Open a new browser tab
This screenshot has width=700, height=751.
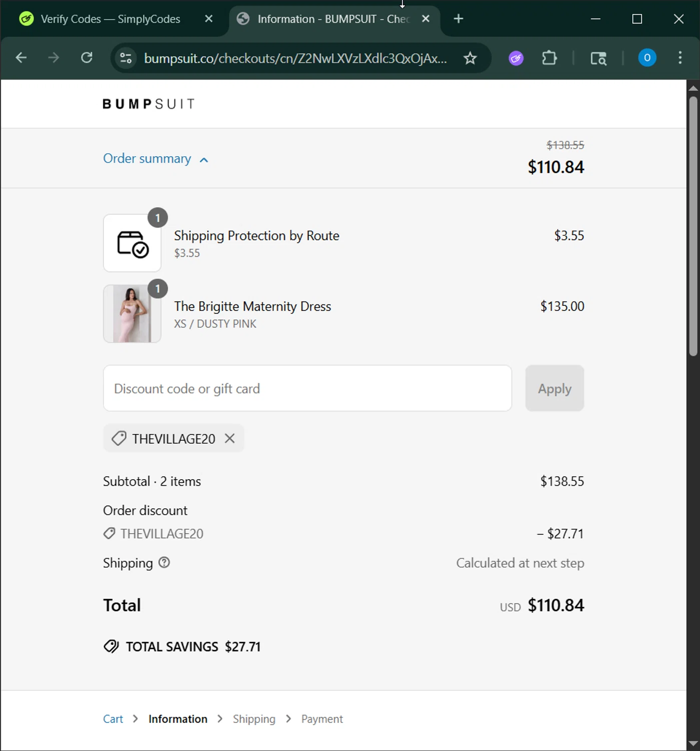(458, 19)
